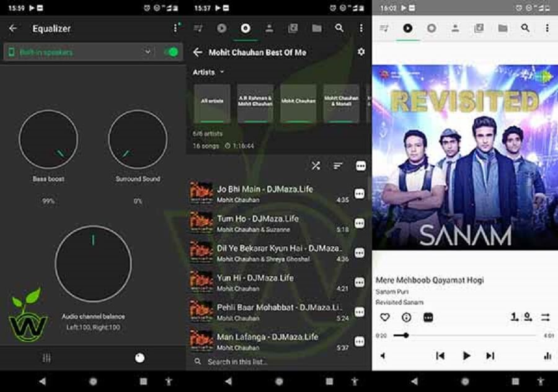Open options for Man Lafanga song
558x392 pixels.
[360, 341]
